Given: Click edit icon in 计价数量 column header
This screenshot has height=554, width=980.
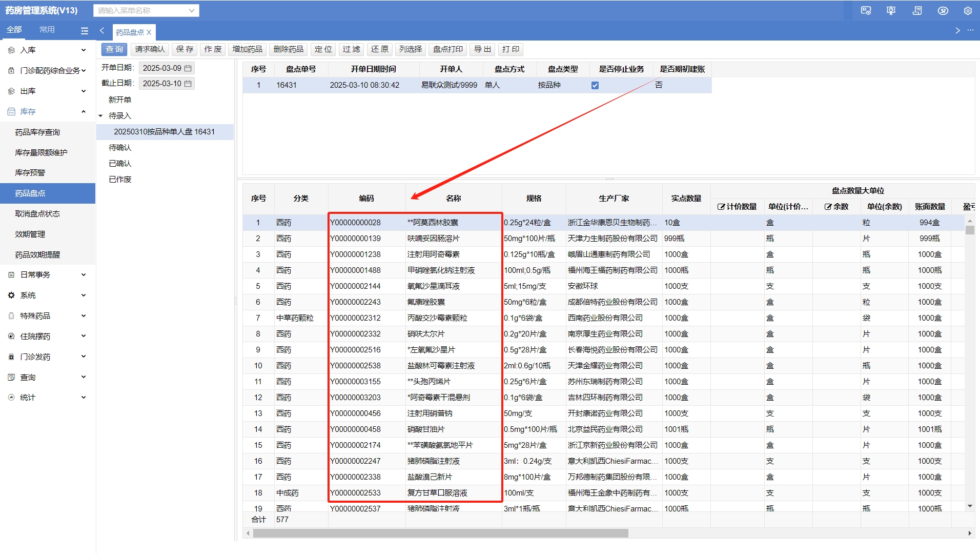Looking at the screenshot, I should 721,207.
